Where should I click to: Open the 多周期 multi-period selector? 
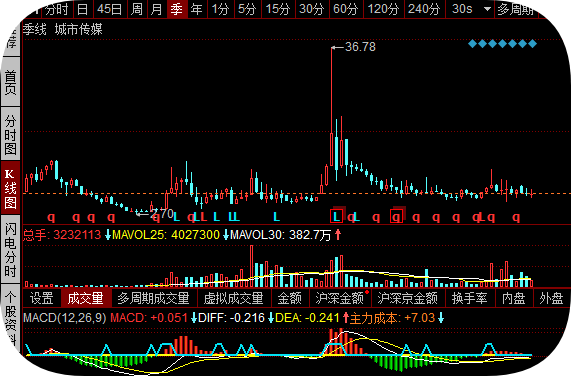(x=516, y=9)
